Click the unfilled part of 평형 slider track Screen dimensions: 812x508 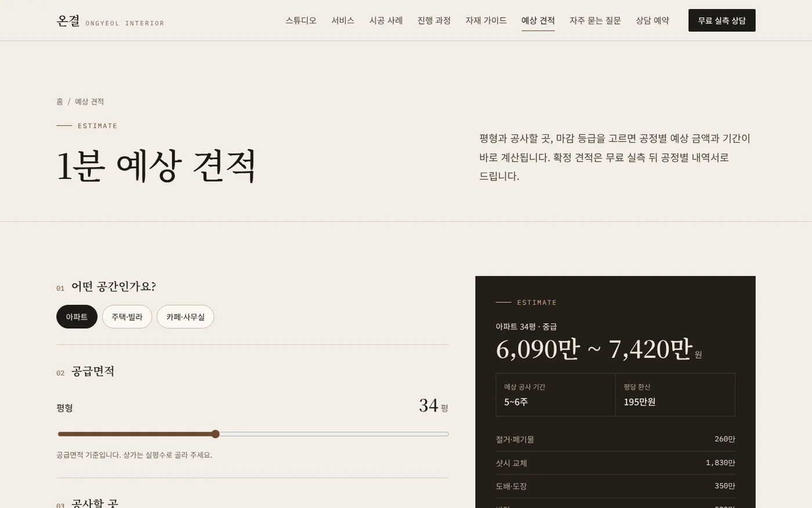(x=334, y=434)
